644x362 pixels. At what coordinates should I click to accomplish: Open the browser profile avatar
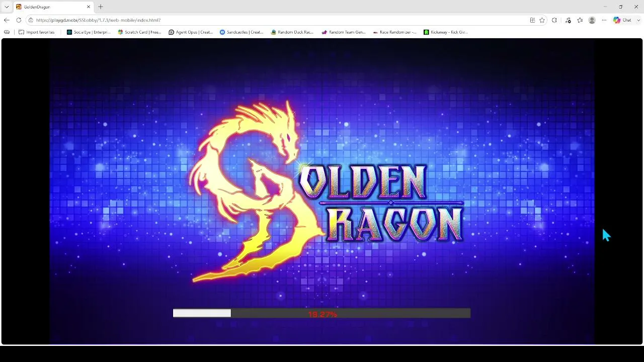[x=592, y=20]
